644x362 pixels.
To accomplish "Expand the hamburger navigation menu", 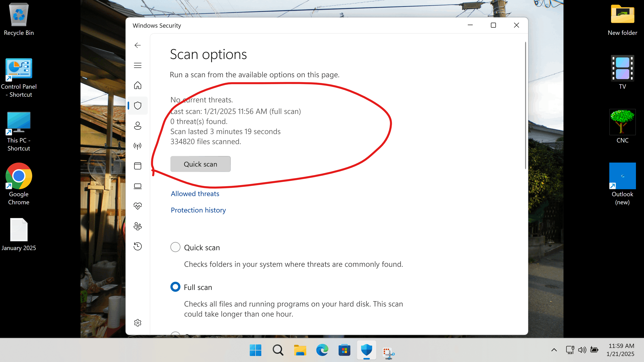I will 138,65.
